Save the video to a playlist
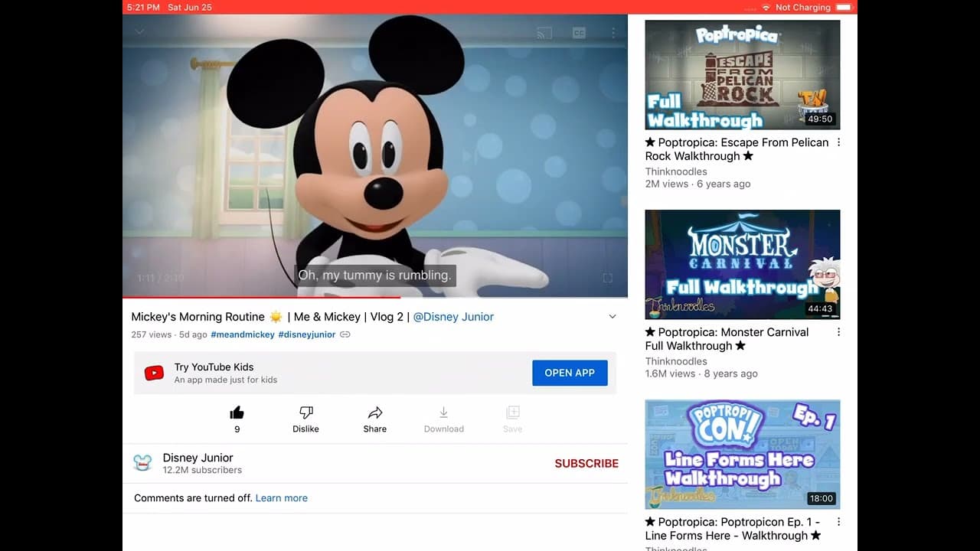 tap(513, 419)
